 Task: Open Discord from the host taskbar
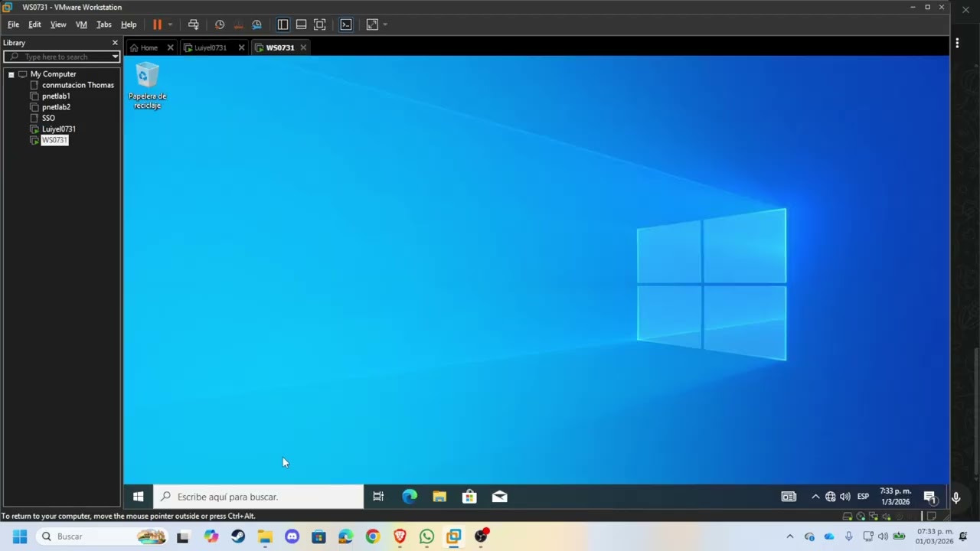click(292, 536)
